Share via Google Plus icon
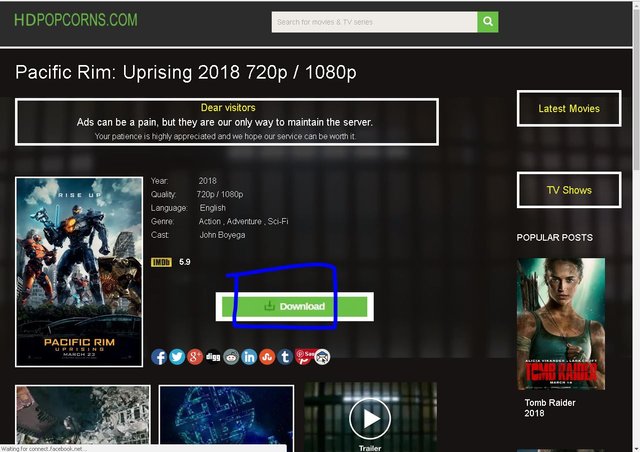This screenshot has height=452, width=640. (195, 357)
